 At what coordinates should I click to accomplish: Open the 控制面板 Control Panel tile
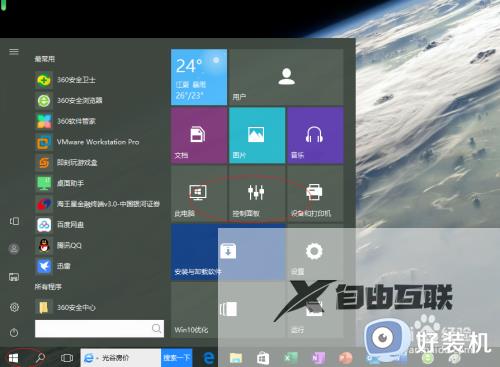[x=257, y=194]
